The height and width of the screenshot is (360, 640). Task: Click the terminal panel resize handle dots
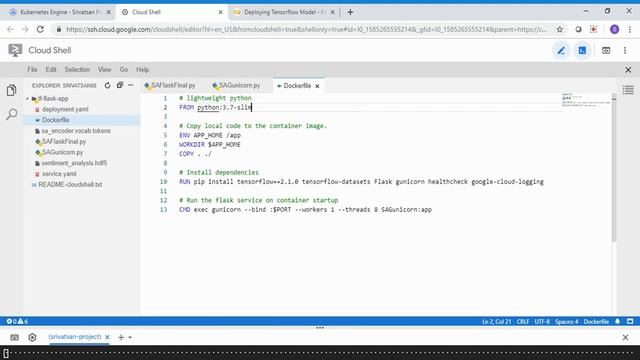[x=320, y=328]
